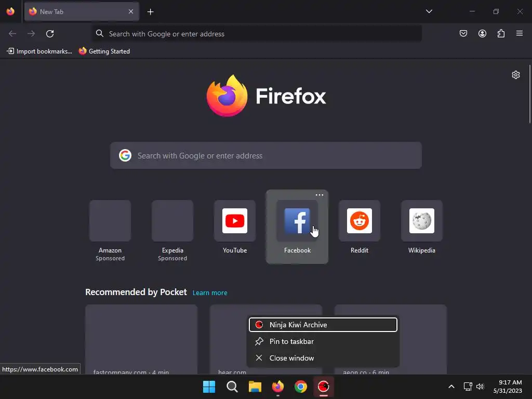The height and width of the screenshot is (399, 532).
Task: Go forward with the toolbar forward arrow
Action: (x=31, y=34)
